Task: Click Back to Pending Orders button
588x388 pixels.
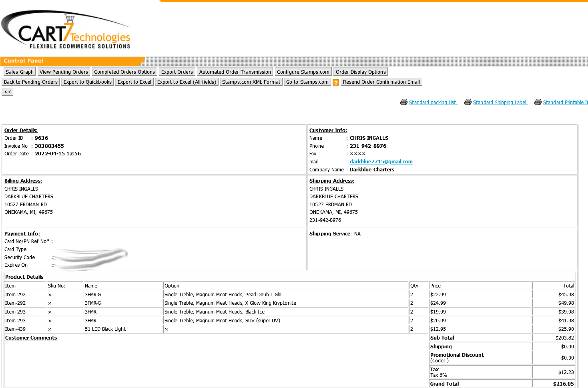Action: click(x=31, y=82)
